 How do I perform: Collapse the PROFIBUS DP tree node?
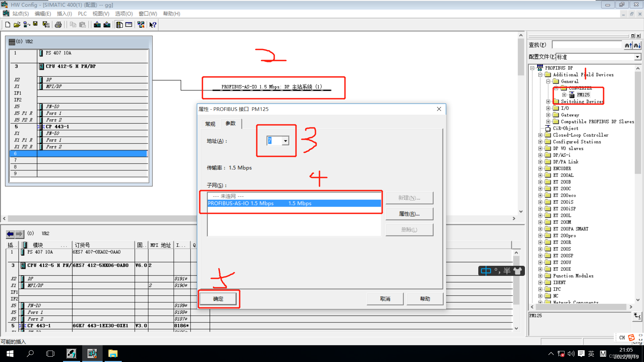[532, 68]
